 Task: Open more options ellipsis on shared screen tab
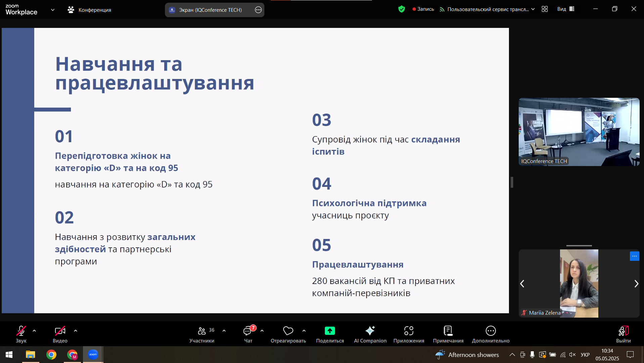coord(258,10)
